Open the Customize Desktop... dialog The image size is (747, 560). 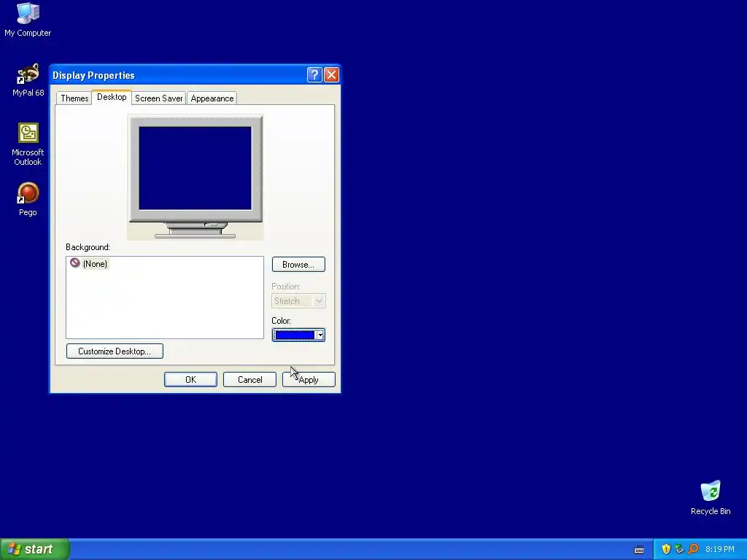click(115, 351)
